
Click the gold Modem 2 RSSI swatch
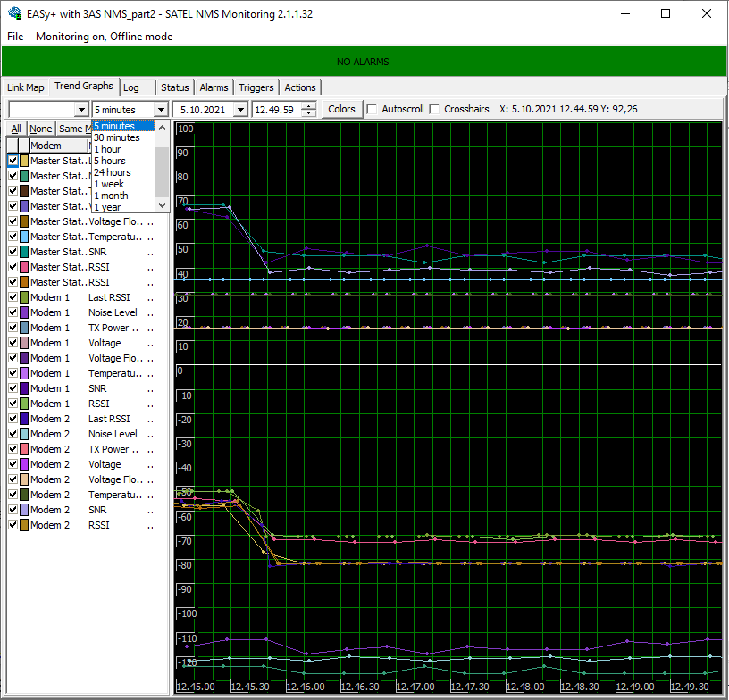point(24,525)
